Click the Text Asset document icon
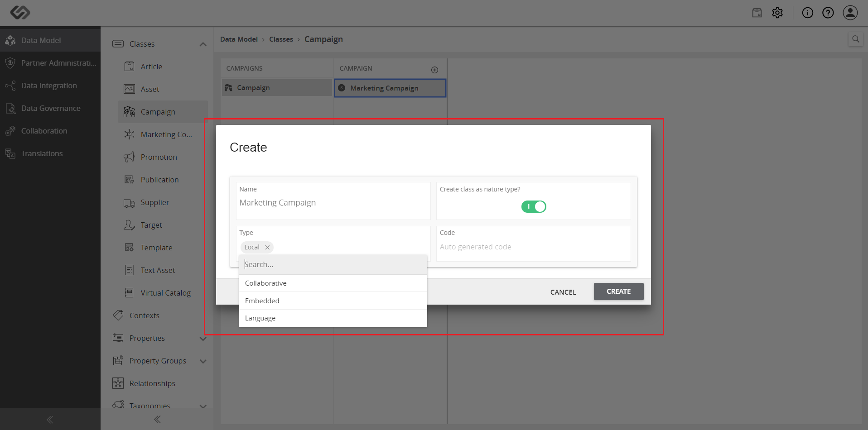 (x=129, y=270)
